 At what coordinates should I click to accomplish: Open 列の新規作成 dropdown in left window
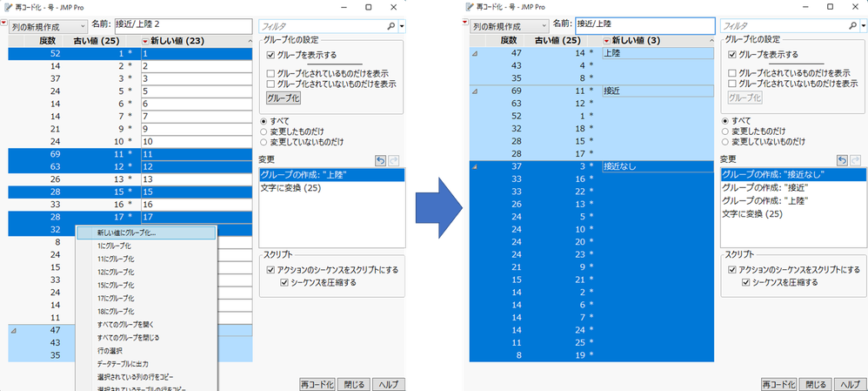[x=48, y=27]
